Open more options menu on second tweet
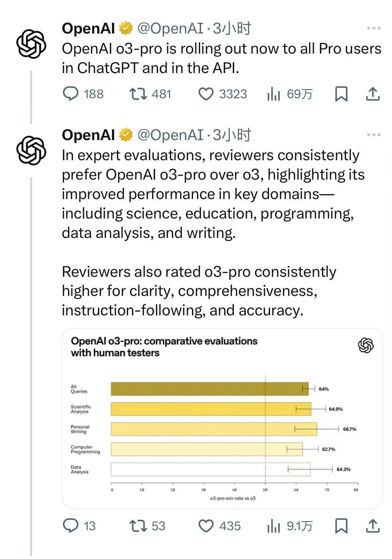 (374, 135)
